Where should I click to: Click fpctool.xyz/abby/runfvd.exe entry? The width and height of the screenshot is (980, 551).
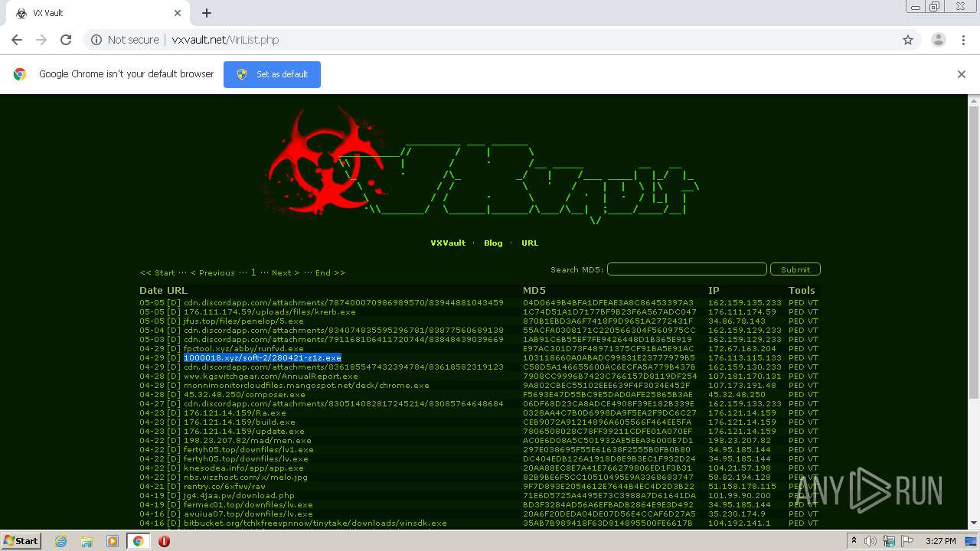(243, 349)
